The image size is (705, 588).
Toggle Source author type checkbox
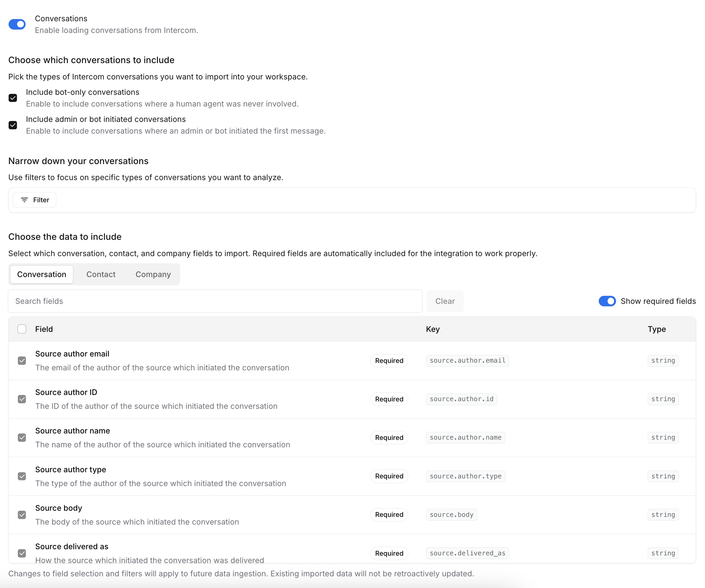tap(22, 476)
